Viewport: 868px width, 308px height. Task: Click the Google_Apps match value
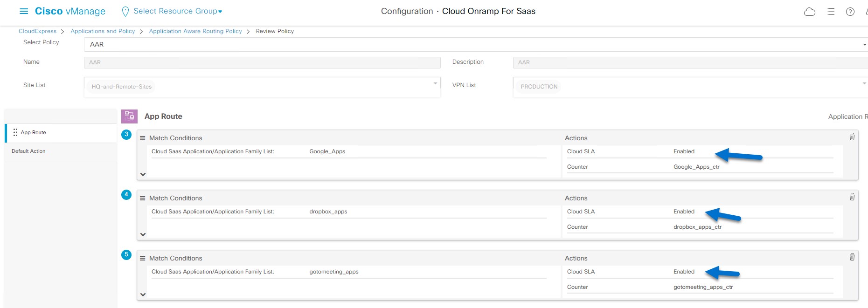[x=327, y=151]
